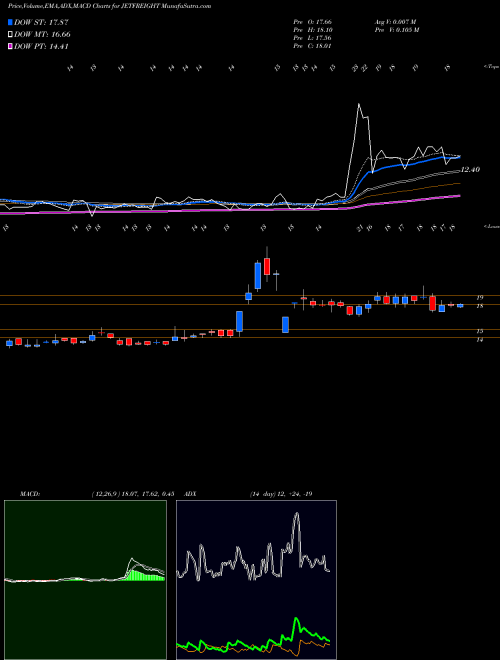The image size is (500, 660).
Task: Click the 'Pre C: 18.01' close value
Action: coord(313,46)
